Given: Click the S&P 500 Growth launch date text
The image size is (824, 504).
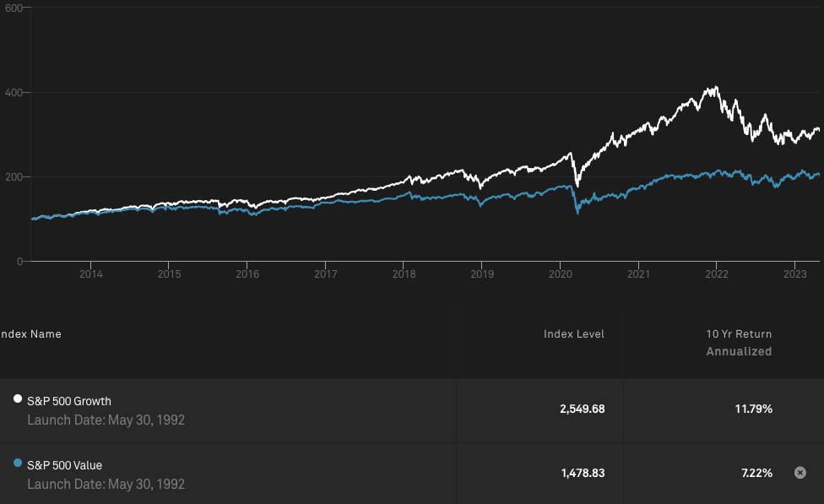Looking at the screenshot, I should (x=106, y=420).
